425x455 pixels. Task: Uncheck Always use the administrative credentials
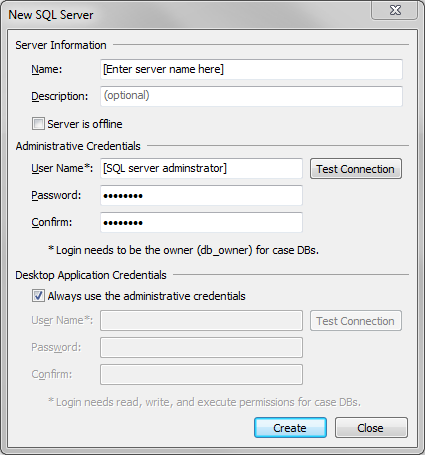click(x=38, y=296)
